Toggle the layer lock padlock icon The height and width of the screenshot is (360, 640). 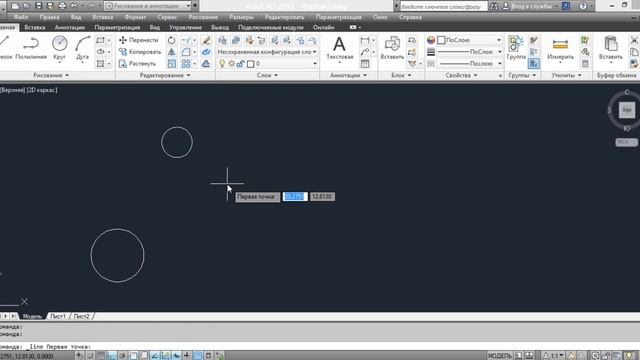pos(241,64)
